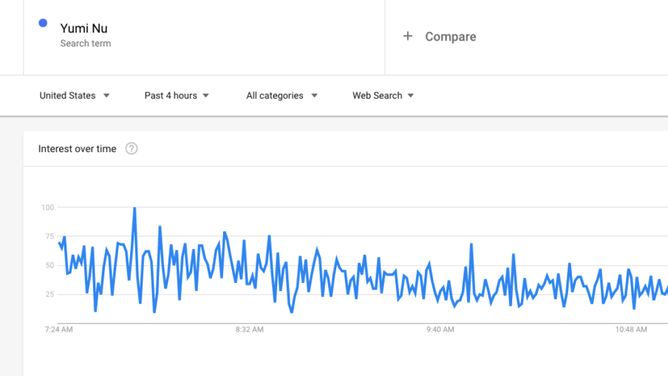The width and height of the screenshot is (668, 376).
Task: Click the arrow next to All categories
Action: (x=314, y=95)
